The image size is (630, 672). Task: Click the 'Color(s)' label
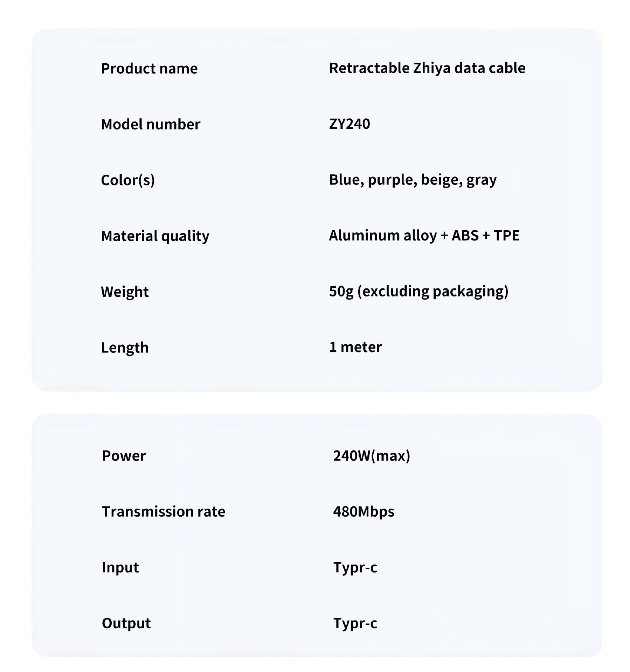[x=128, y=180]
